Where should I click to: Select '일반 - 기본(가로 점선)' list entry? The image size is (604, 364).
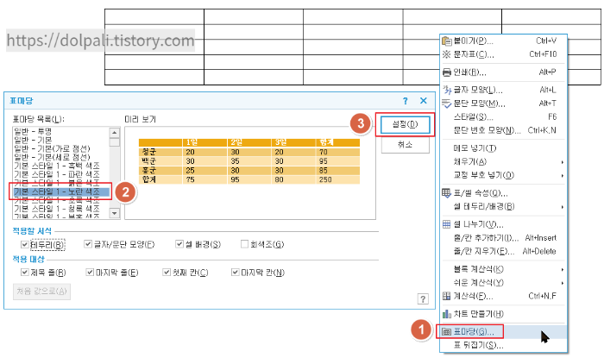[x=52, y=148]
